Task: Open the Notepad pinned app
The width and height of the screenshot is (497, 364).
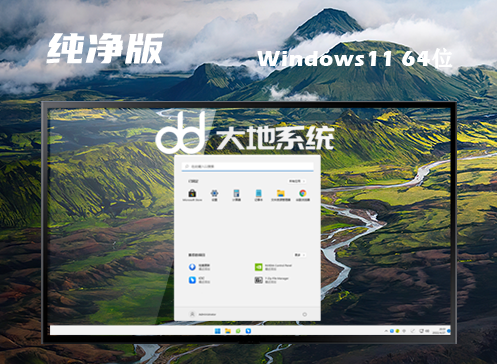Action: [258, 194]
